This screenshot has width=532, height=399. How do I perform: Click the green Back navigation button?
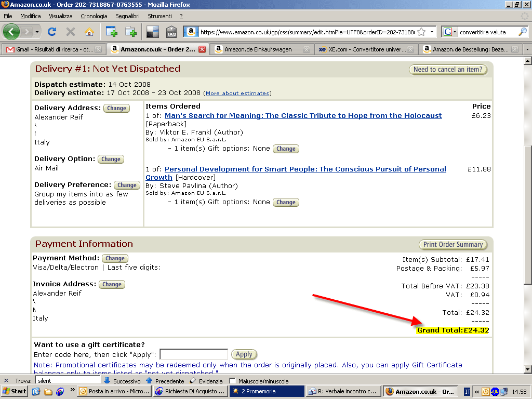pos(11,32)
